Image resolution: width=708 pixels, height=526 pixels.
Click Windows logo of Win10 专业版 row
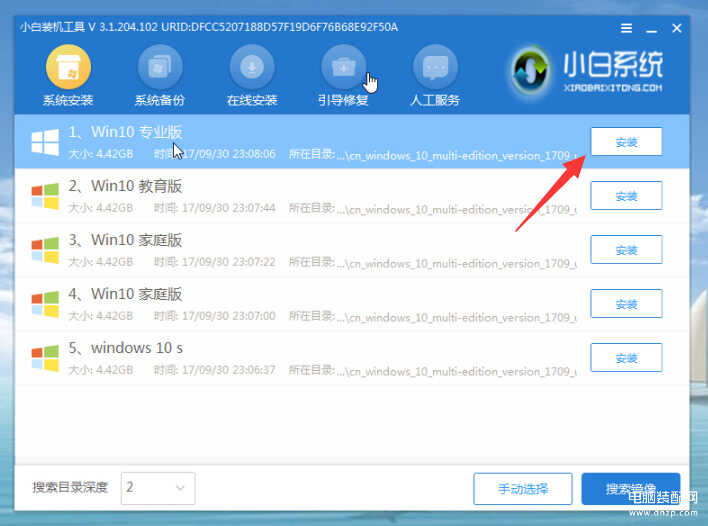click(45, 142)
